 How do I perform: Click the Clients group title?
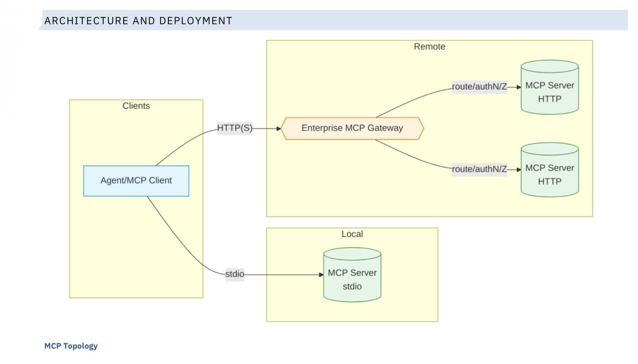[136, 106]
